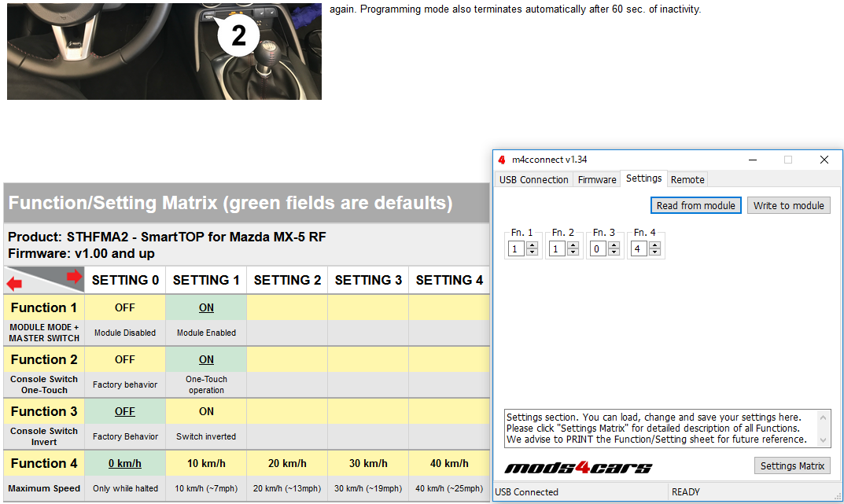The height and width of the screenshot is (504, 844).
Task: Click the 'READY' status bar text
Action: click(x=686, y=492)
